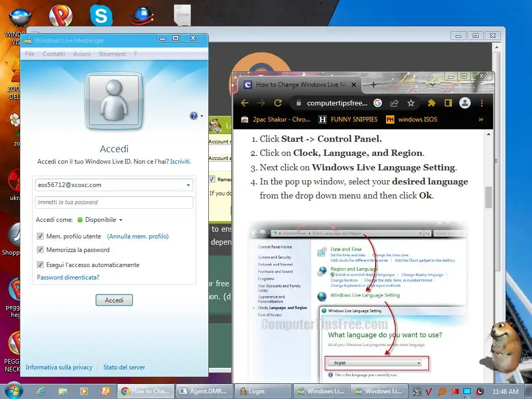532x399 pixels.
Task: Open Messenger File menu
Action: pyautogui.click(x=30, y=54)
